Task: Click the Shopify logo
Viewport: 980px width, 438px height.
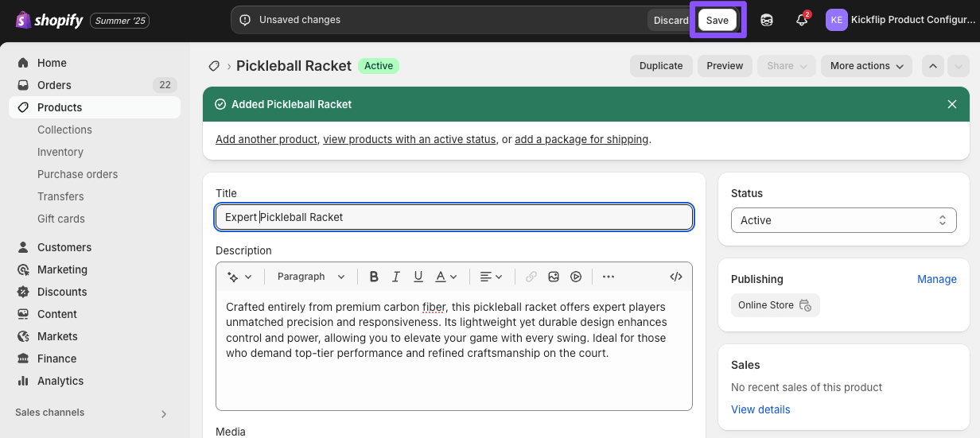Action: click(49, 21)
